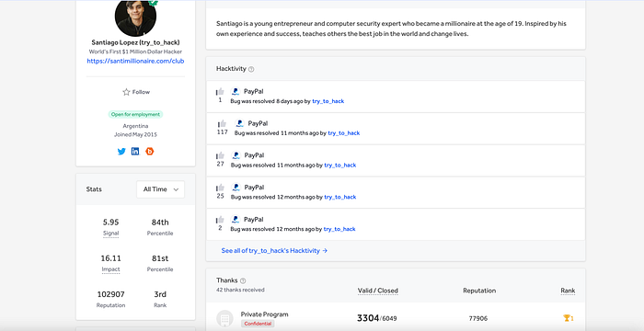Upvote the PayPal report with 25 votes
The width and height of the screenshot is (644, 331).
pyautogui.click(x=220, y=188)
